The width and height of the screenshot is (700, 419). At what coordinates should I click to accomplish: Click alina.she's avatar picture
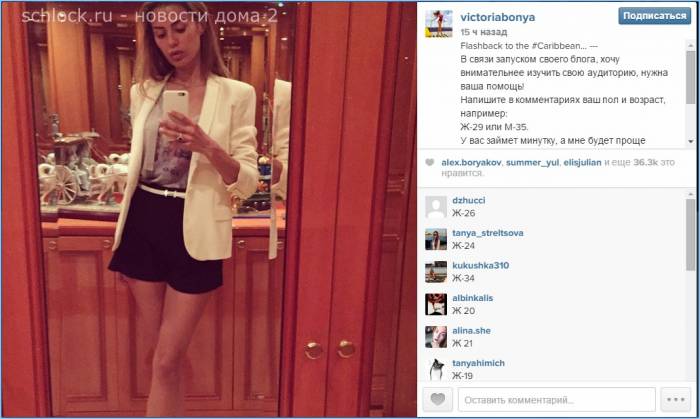[436, 337]
